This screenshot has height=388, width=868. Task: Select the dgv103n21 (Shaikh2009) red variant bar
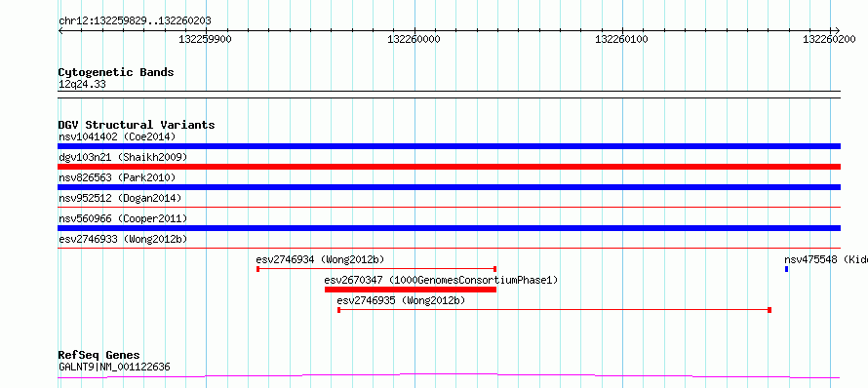tap(449, 167)
